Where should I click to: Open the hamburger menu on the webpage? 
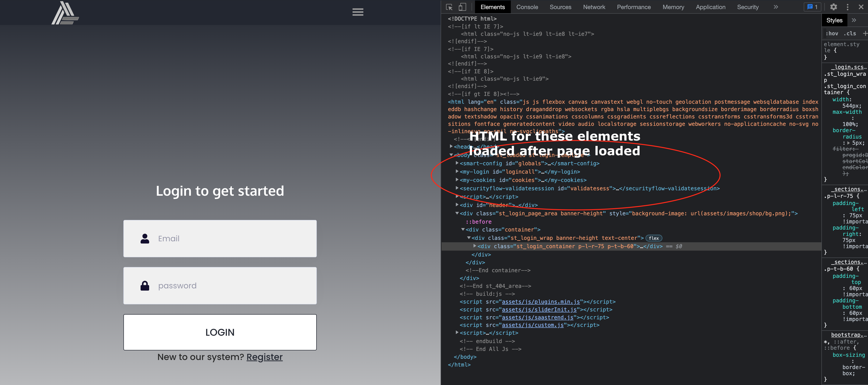coord(357,12)
